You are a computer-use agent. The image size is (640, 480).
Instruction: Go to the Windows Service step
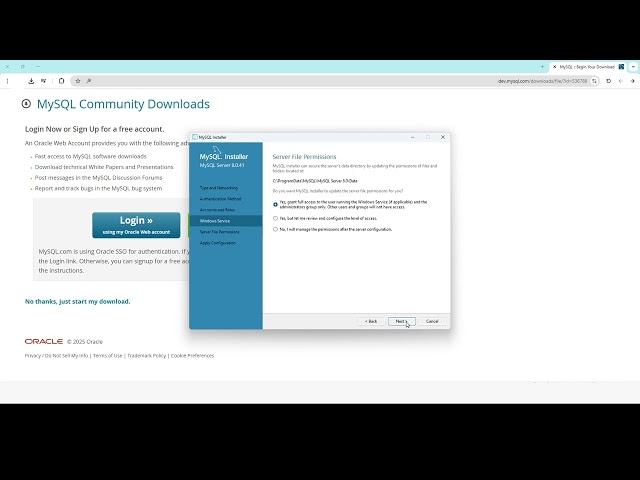pos(215,221)
